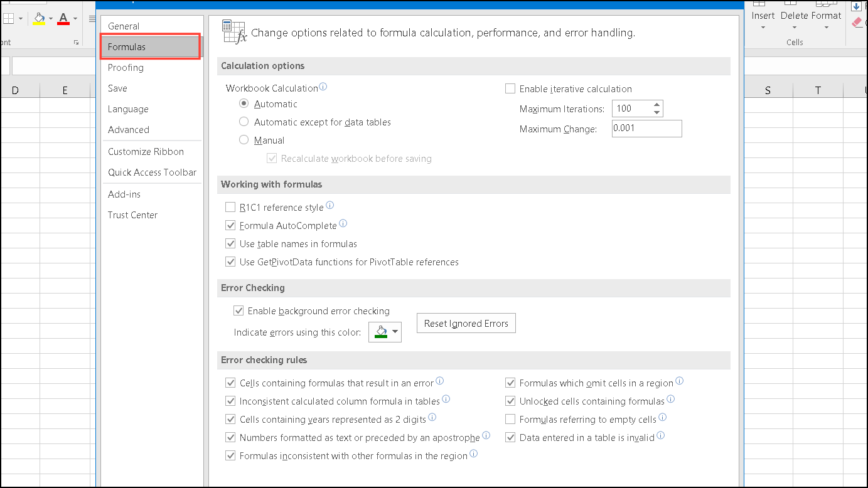This screenshot has height=488, width=868.
Task: Enable iterative calculation
Action: tap(510, 88)
